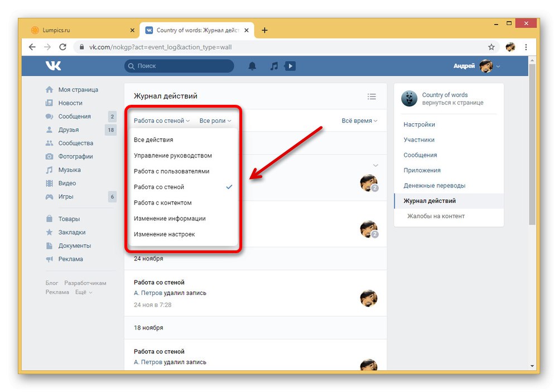Open notifications bell icon
Screen dimensions: 558x392
252,66
